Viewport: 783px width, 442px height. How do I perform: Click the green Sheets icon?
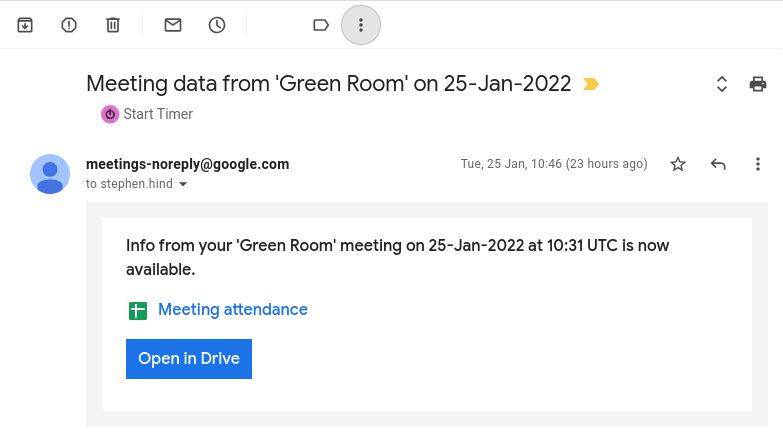click(x=138, y=311)
